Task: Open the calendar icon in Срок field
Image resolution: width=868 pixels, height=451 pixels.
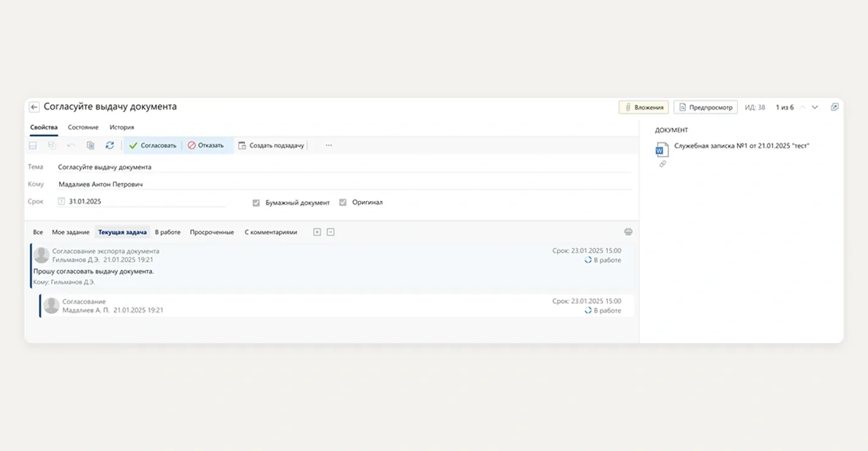Action: tap(61, 202)
